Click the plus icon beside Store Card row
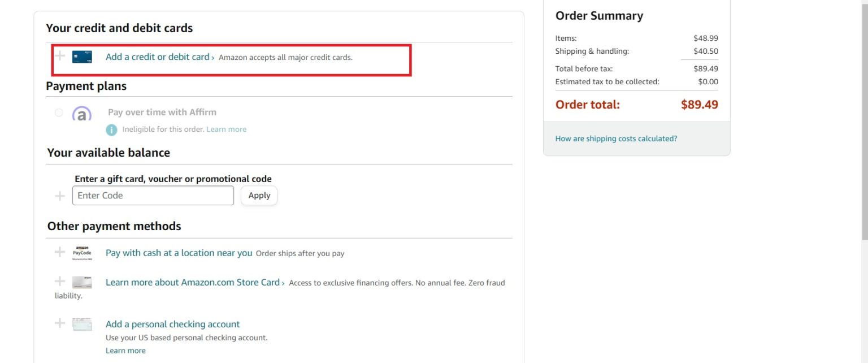This screenshot has height=363, width=868. point(59,282)
